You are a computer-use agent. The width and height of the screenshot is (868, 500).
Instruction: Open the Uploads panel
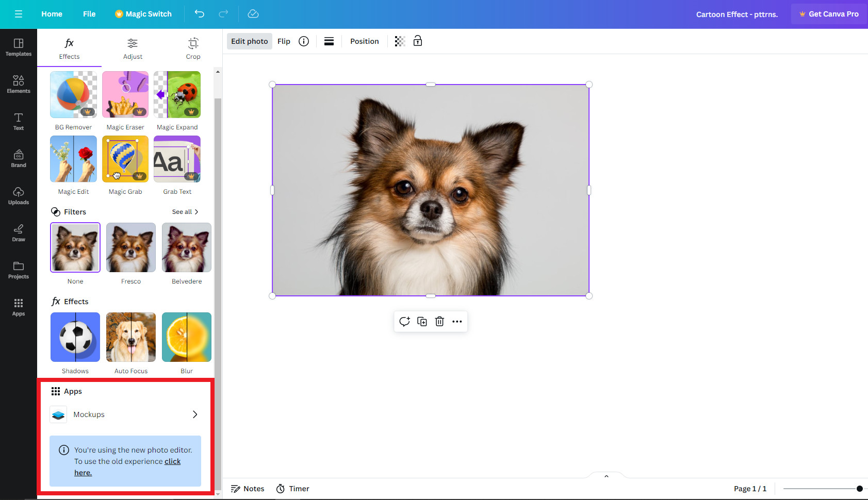(19, 196)
